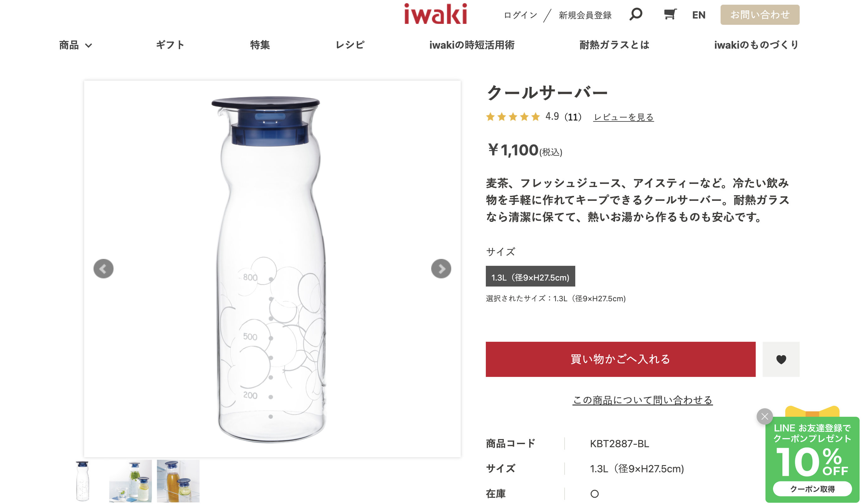
Task: Click the star rating icons
Action: (512, 117)
